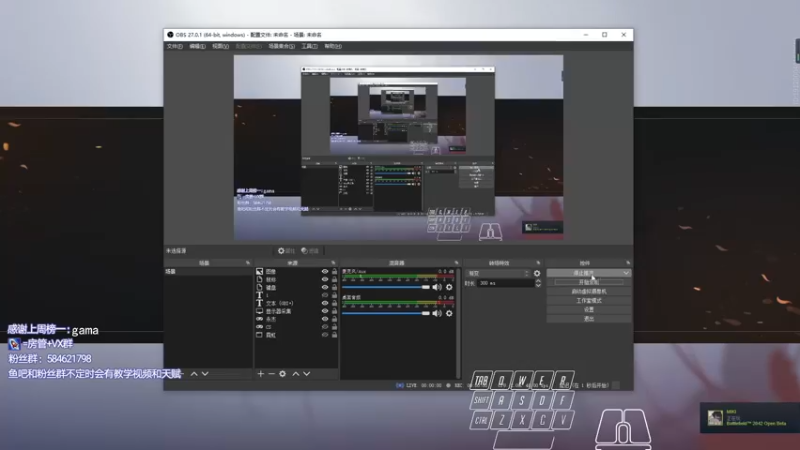Open the 文件(F) menu
Viewport: 800px width, 450px height.
pyautogui.click(x=174, y=46)
